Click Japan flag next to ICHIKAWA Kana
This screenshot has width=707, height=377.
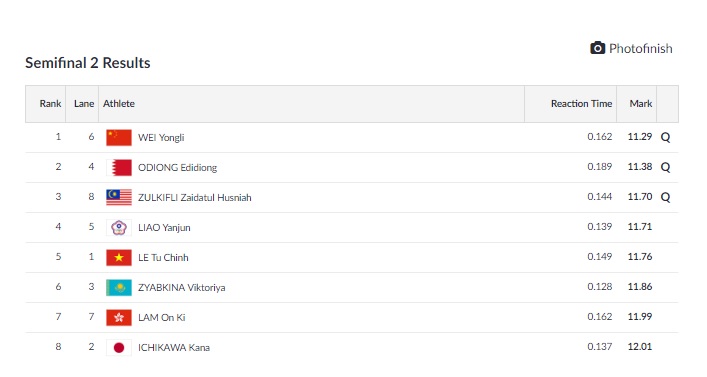point(119,347)
